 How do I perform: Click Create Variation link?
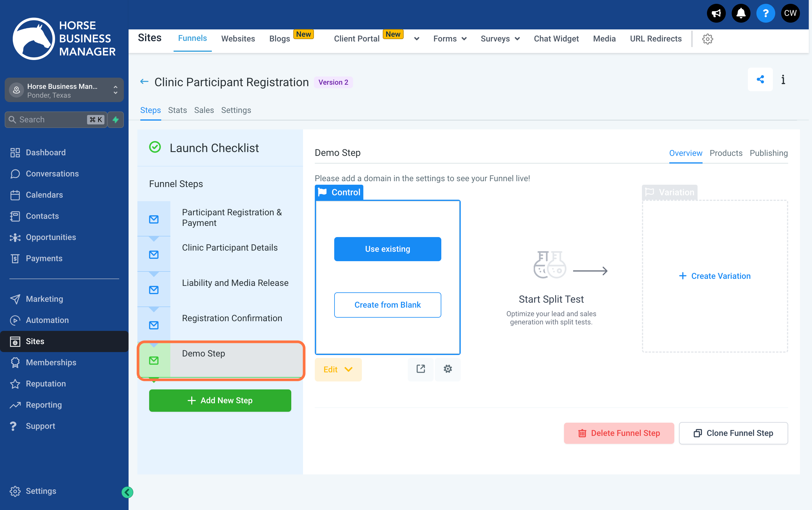point(715,276)
